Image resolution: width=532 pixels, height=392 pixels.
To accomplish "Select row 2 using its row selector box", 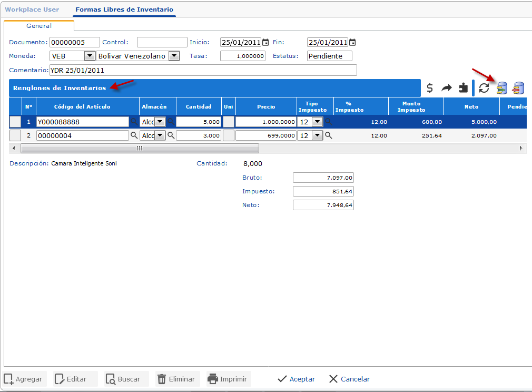I will pyautogui.click(x=15, y=135).
